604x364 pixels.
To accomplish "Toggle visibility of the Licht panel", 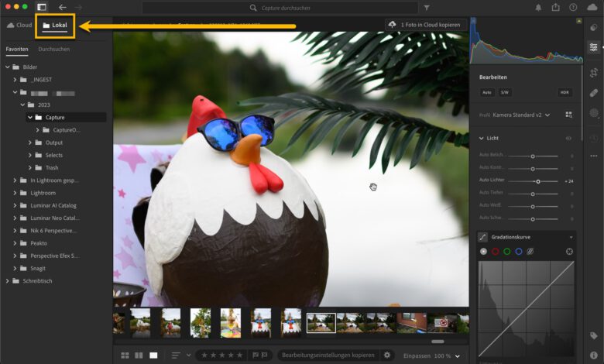I will 569,138.
